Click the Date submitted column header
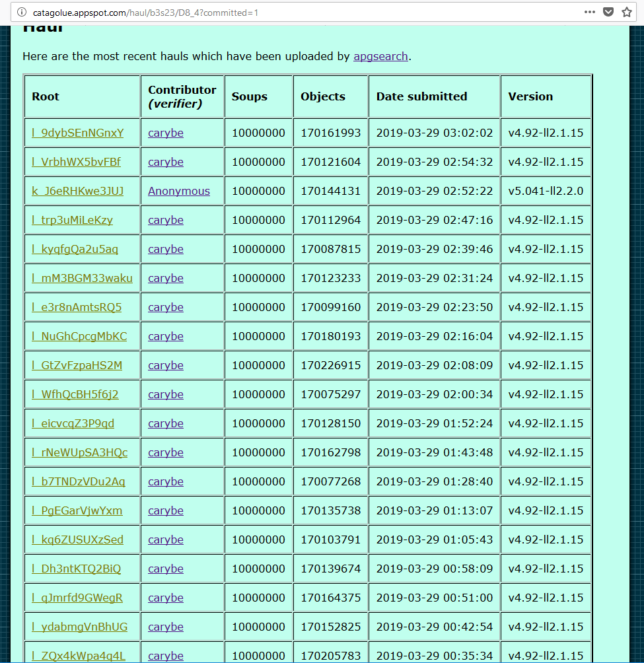 point(434,96)
